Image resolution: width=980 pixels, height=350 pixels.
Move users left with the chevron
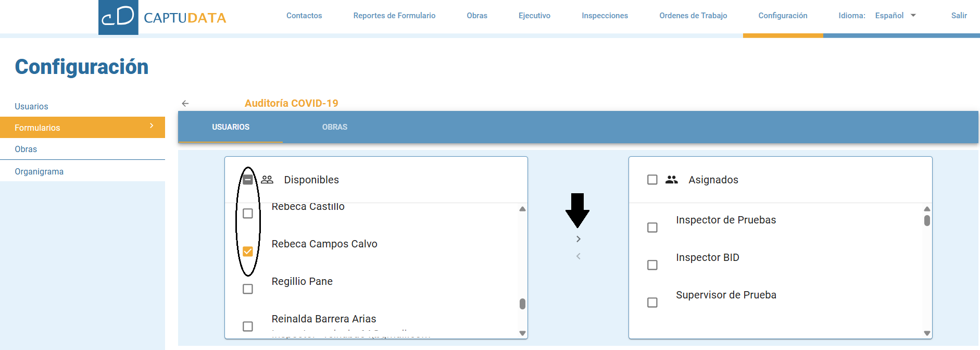click(x=578, y=256)
